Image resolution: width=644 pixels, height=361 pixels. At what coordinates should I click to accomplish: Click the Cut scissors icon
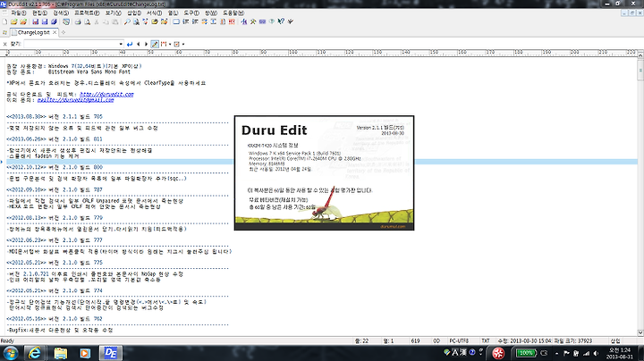[97, 21]
